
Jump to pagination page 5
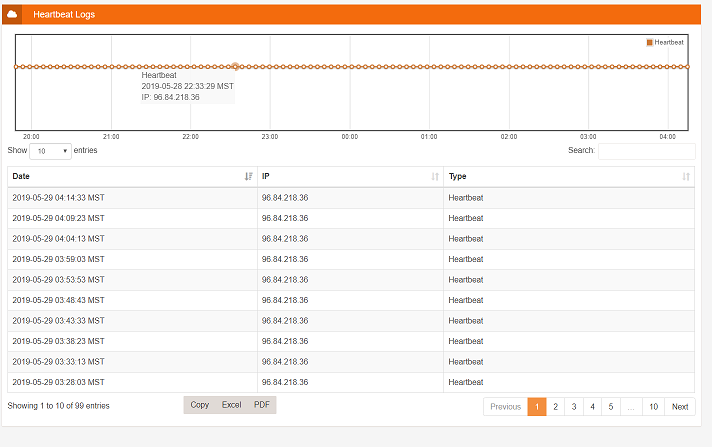pyautogui.click(x=611, y=407)
